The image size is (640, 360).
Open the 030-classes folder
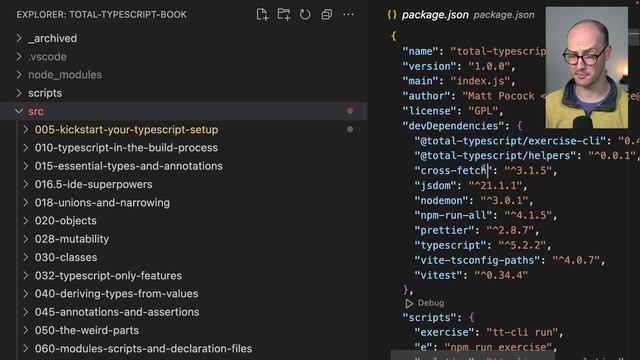click(66, 258)
